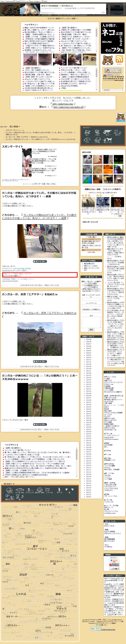The width and height of the screenshot is (126, 644).
Task: Click the 本文 message textarea
Action: (x=91, y=323)
